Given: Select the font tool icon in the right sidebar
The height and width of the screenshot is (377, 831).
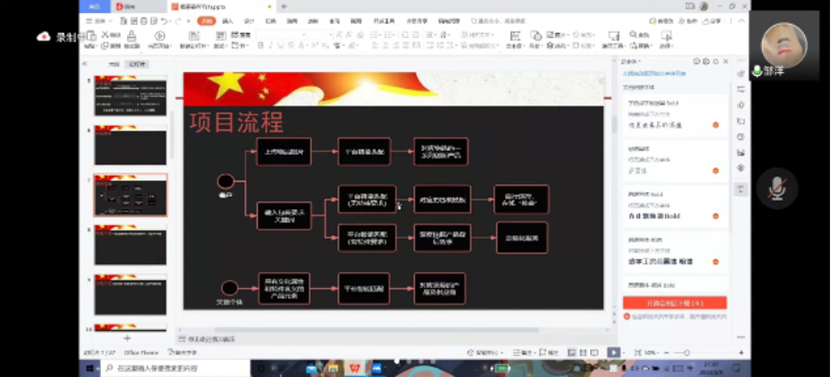Looking at the screenshot, I should tap(741, 189).
